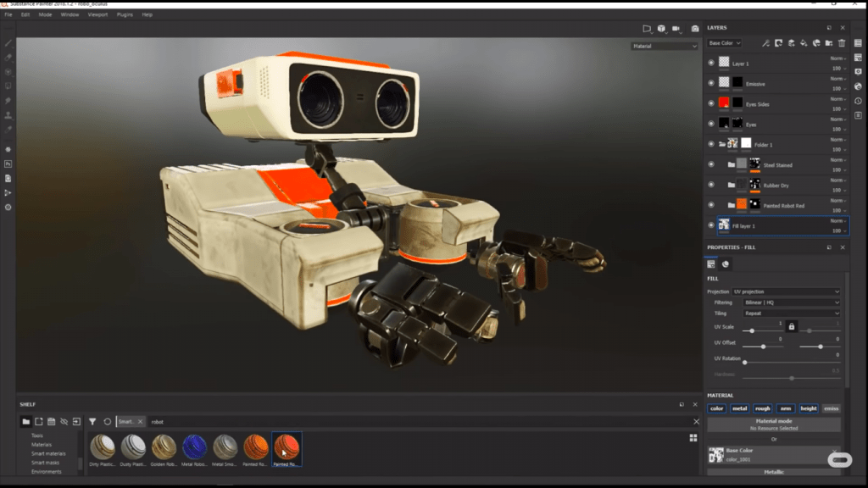Click the shelf hide-eye icon
The height and width of the screenshot is (488, 868).
64,421
